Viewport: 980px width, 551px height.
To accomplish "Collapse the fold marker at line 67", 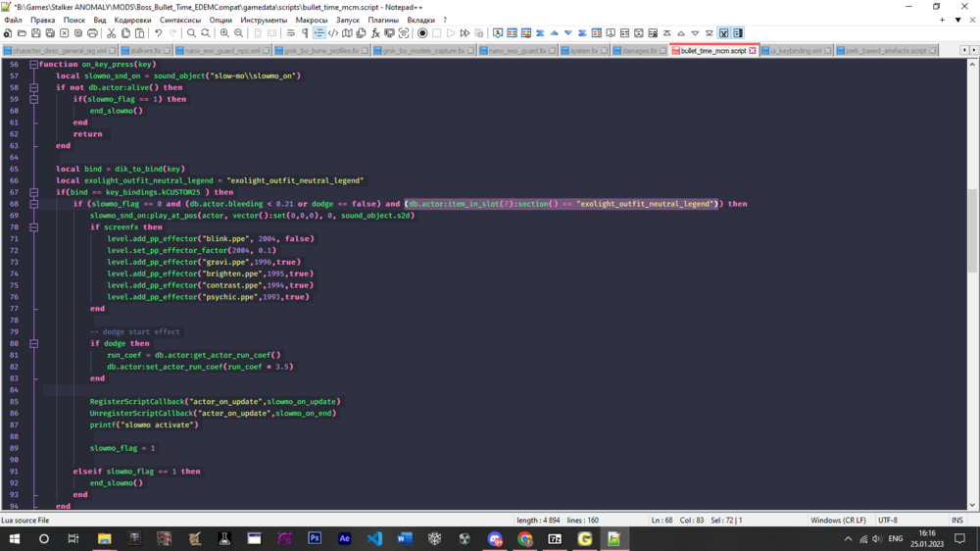I will point(33,192).
